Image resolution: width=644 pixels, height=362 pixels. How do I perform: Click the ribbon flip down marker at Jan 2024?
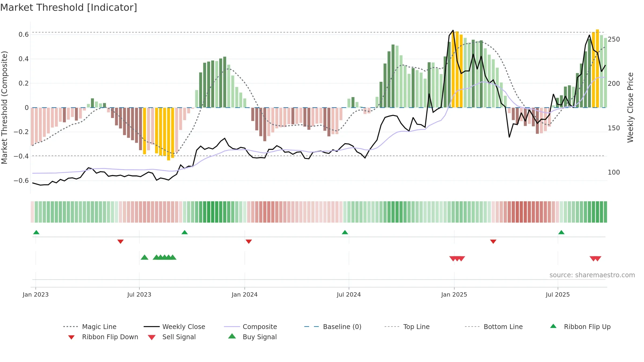tap(249, 242)
